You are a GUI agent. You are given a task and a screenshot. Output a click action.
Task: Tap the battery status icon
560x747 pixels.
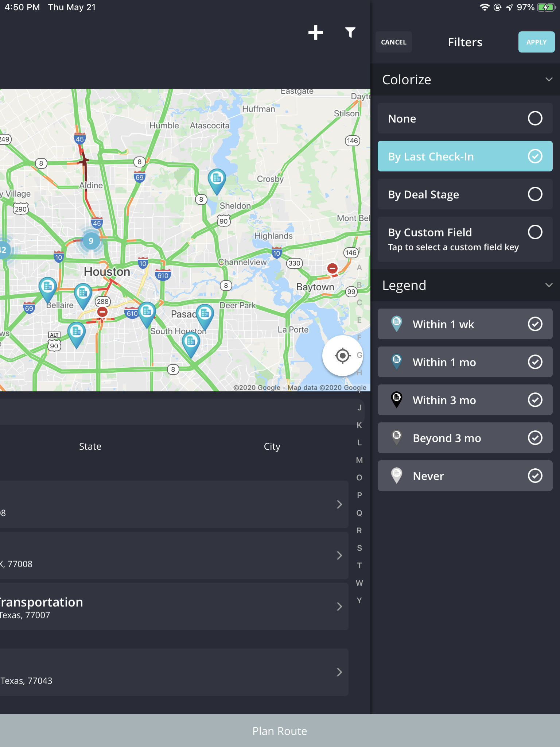tap(546, 7)
